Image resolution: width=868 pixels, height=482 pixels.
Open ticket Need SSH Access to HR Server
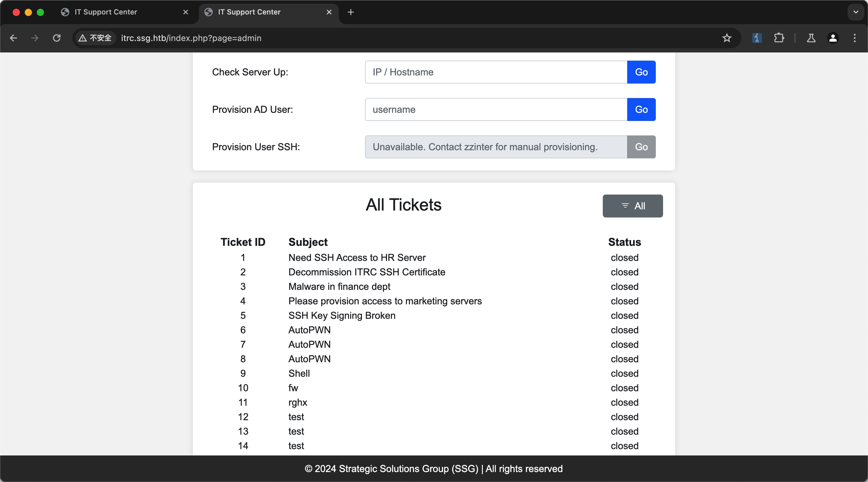point(357,258)
